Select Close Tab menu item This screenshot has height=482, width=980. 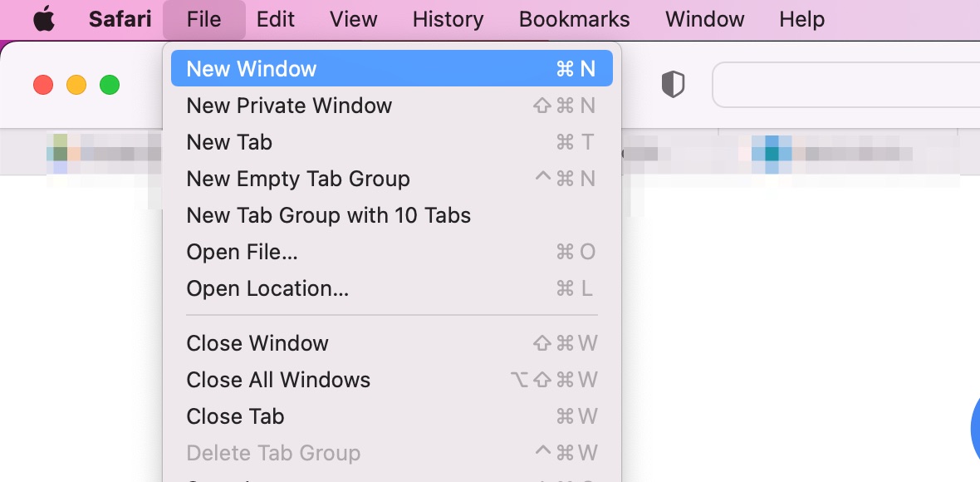coord(392,416)
